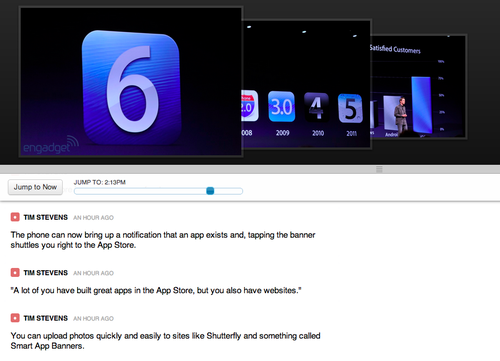500x361 pixels.
Task: Click the red icon beside the notification banner post
Action: (x=15, y=217)
